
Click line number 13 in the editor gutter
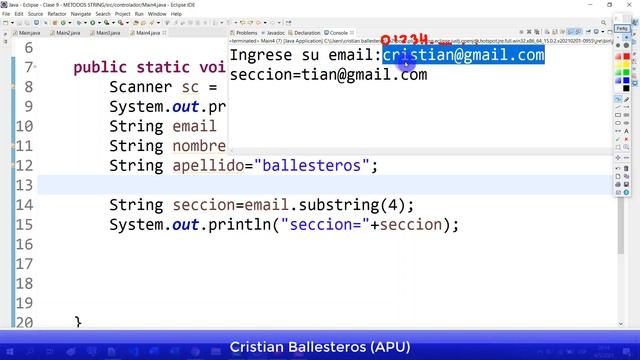click(x=24, y=185)
